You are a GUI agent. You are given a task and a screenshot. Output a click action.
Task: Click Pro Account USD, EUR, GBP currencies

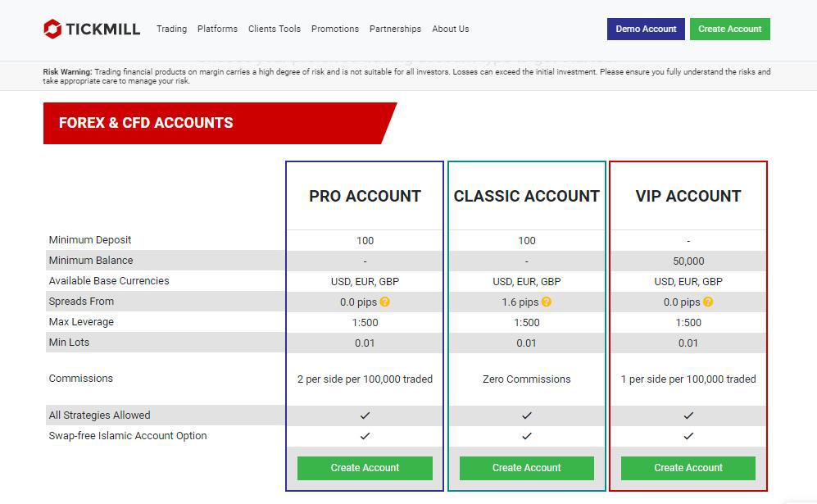click(x=365, y=281)
